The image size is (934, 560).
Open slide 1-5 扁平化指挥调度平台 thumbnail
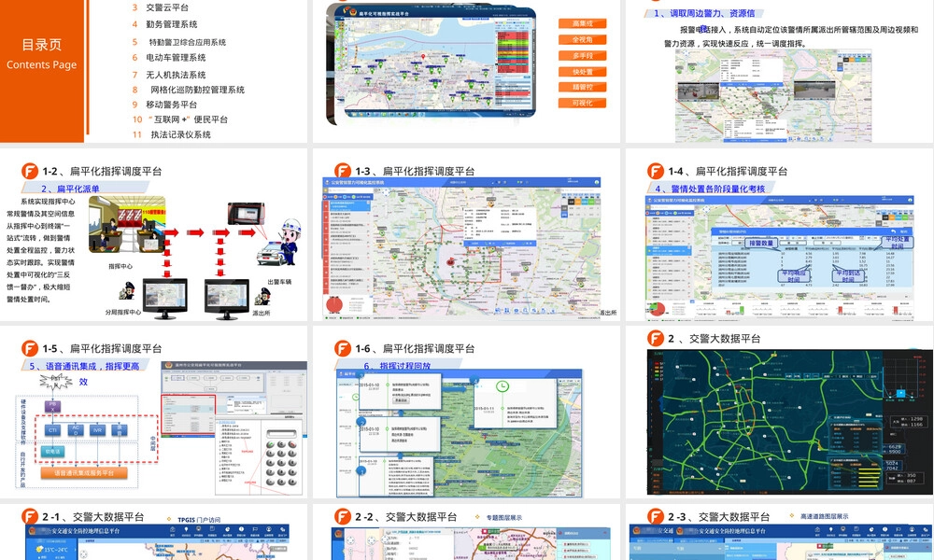[154, 412]
